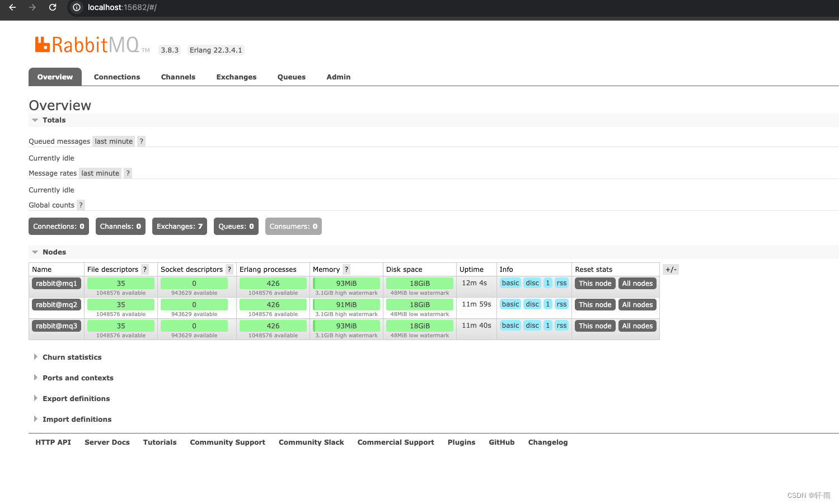Open the Channels tab
839x504 pixels.
[x=178, y=77]
